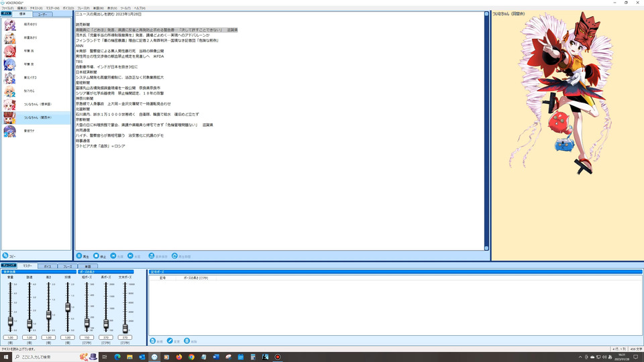Select the pink-haired 琴葉 茜 voice avatar

[9, 52]
